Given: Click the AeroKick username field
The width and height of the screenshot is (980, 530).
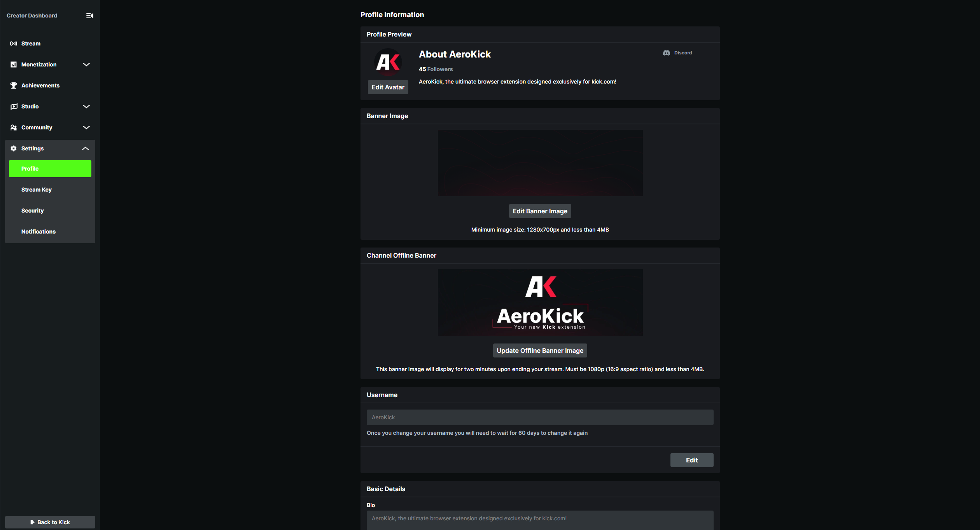Looking at the screenshot, I should click(x=540, y=417).
